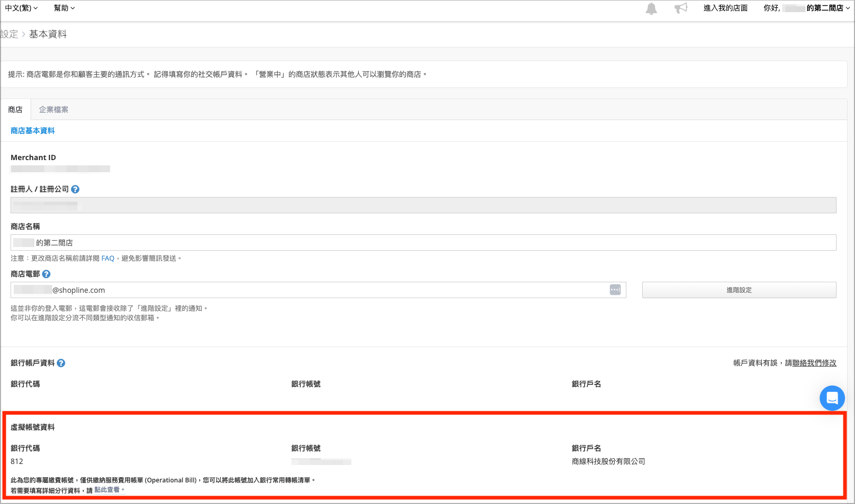Open the help icon beside 註冊人 / 註冊公司
This screenshot has width=855, height=504.
point(75,189)
